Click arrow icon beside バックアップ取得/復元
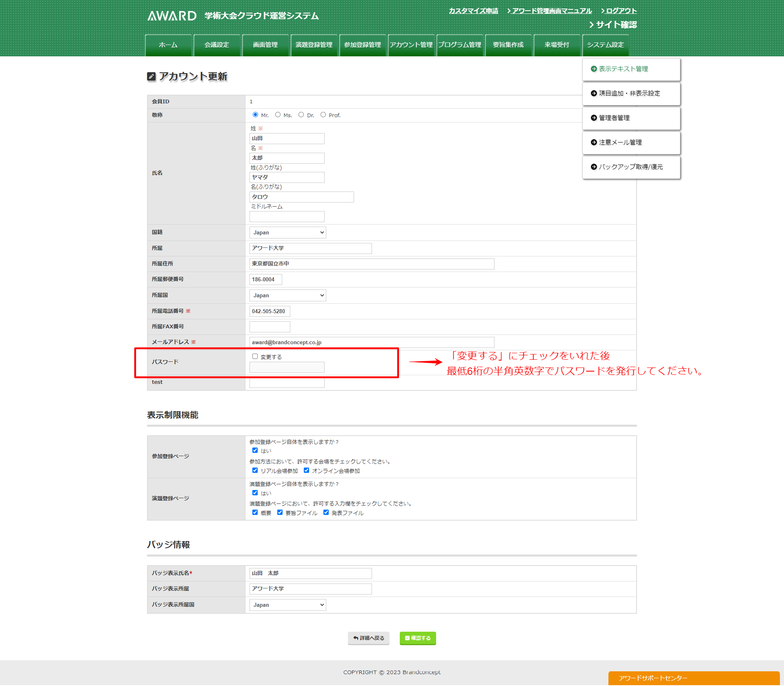 click(594, 167)
